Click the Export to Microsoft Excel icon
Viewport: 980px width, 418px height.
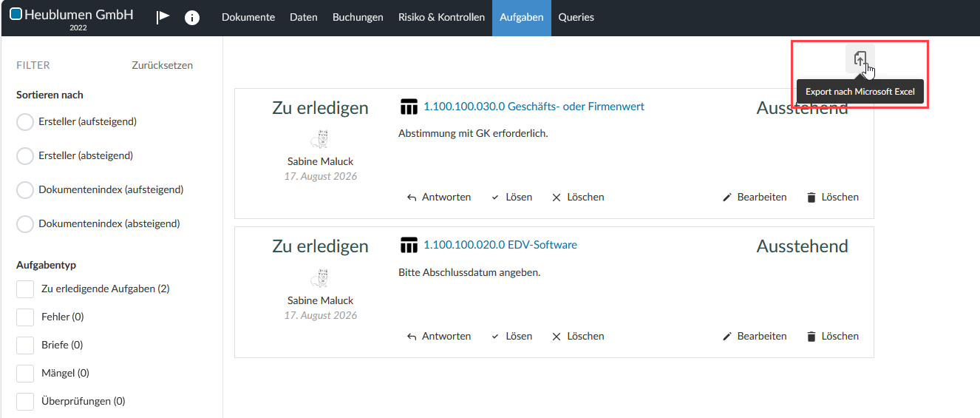click(x=860, y=59)
